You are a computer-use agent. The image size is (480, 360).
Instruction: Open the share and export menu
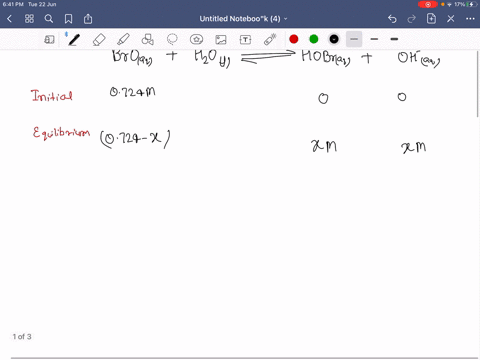coord(88,19)
